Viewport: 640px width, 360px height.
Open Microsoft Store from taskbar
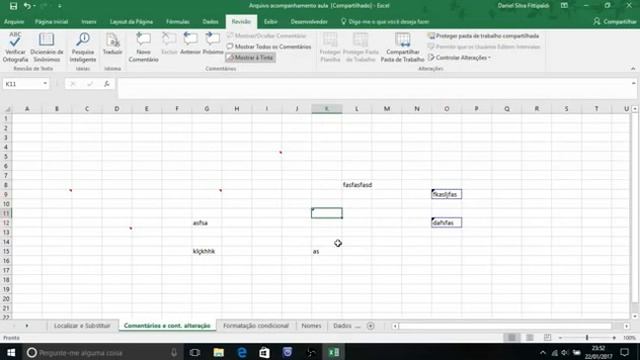click(x=264, y=352)
